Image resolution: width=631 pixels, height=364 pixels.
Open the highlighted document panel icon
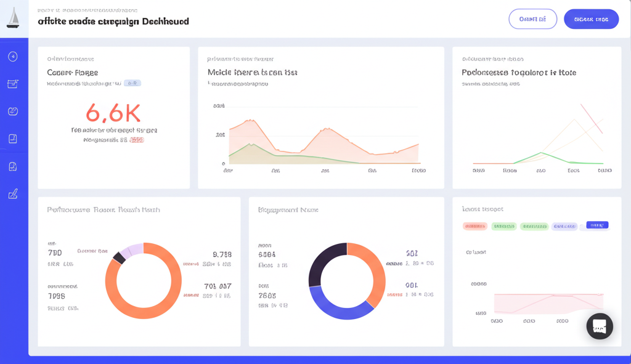[14, 139]
